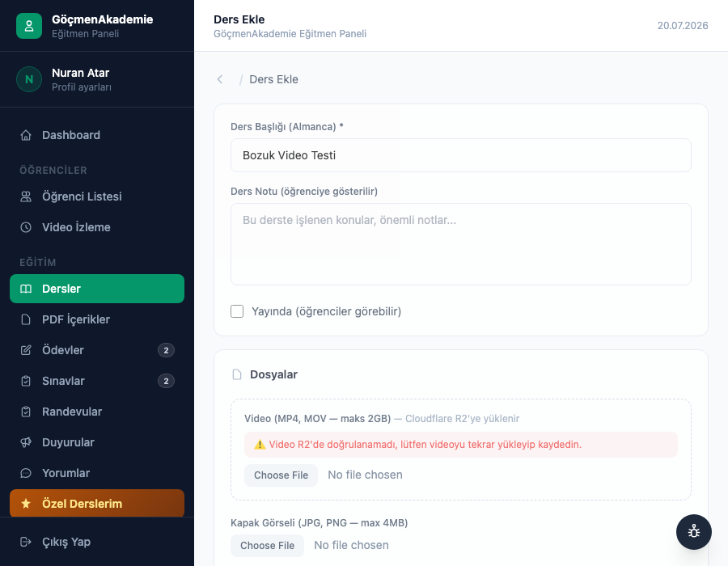
Task: Click Choose File for video upload
Action: pyautogui.click(x=281, y=475)
